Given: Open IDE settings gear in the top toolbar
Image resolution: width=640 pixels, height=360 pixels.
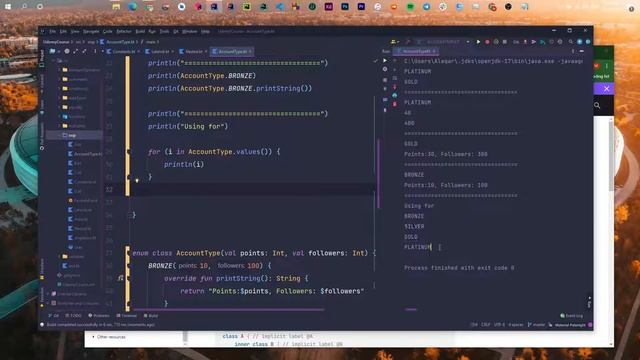Looking at the screenshot, I should 579,42.
